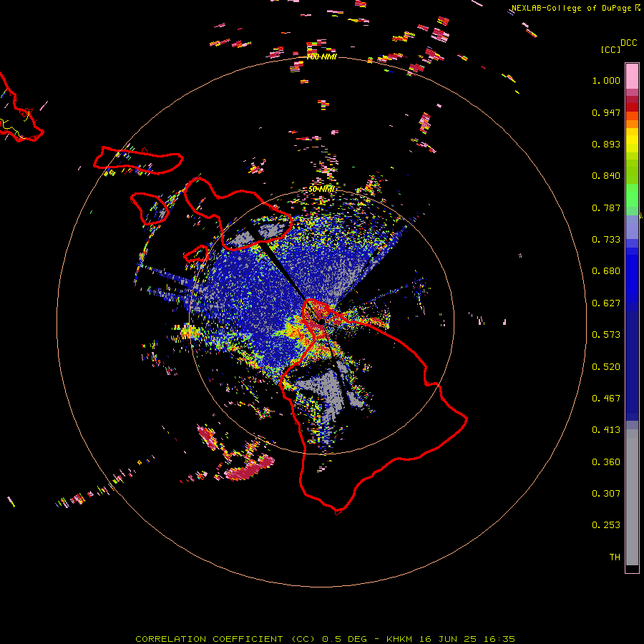Click the 50 NMI range ring label
Viewport: 644px width, 644px height.
321,189
